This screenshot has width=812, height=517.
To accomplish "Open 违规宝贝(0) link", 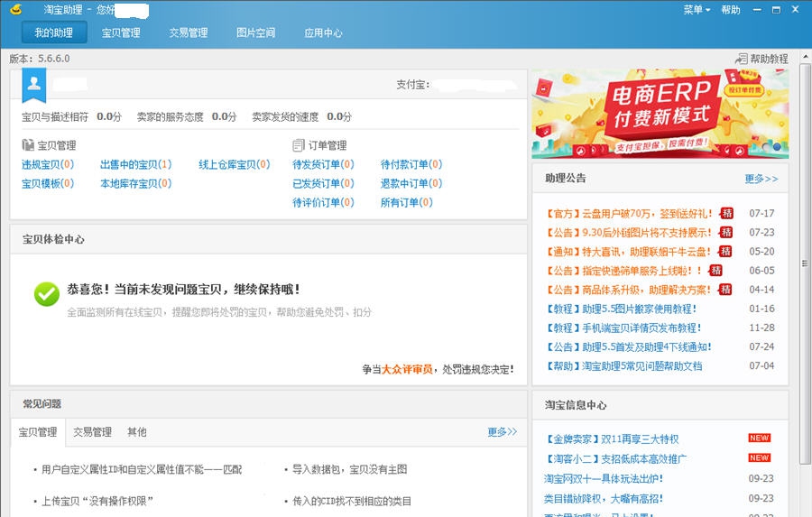I will click(x=48, y=165).
